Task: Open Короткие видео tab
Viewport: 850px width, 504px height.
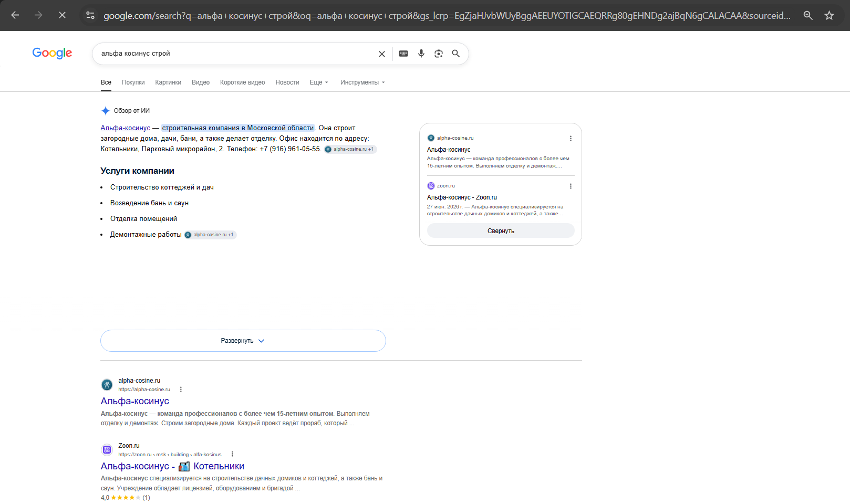Action: click(242, 82)
